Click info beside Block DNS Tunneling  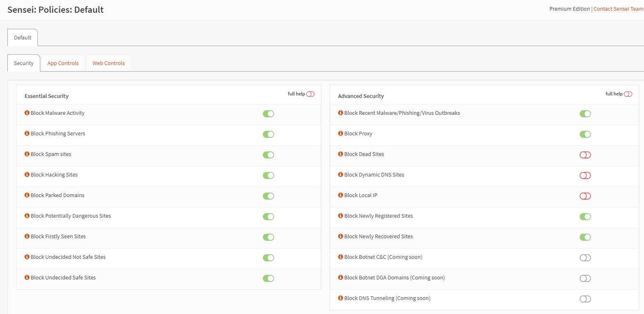pos(340,298)
